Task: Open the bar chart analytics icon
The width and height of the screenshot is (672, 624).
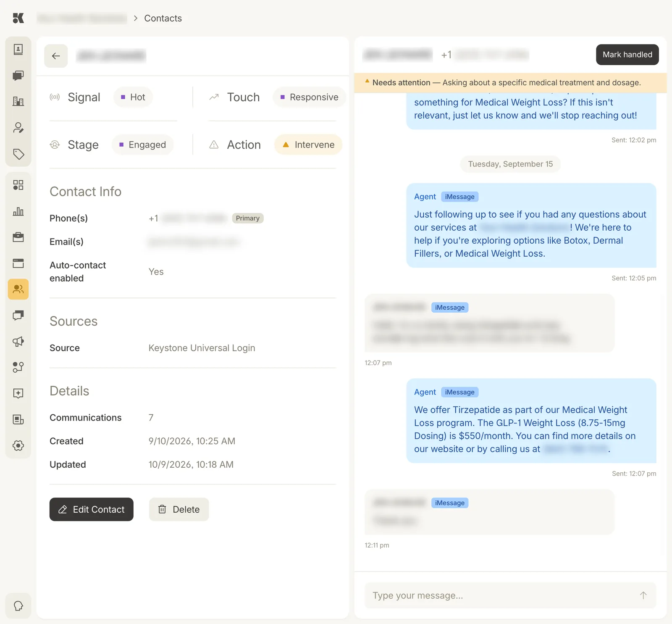Action: (x=18, y=211)
